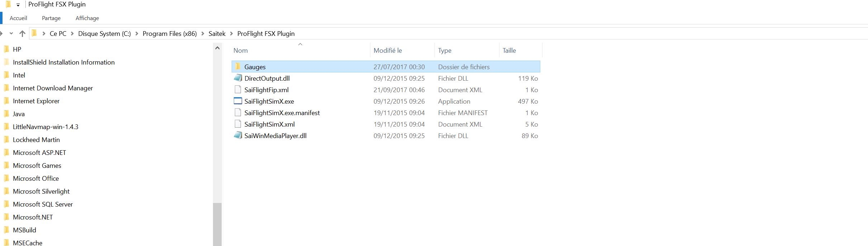
Task: Click the HP folder icon in the tree
Action: [x=6, y=49]
